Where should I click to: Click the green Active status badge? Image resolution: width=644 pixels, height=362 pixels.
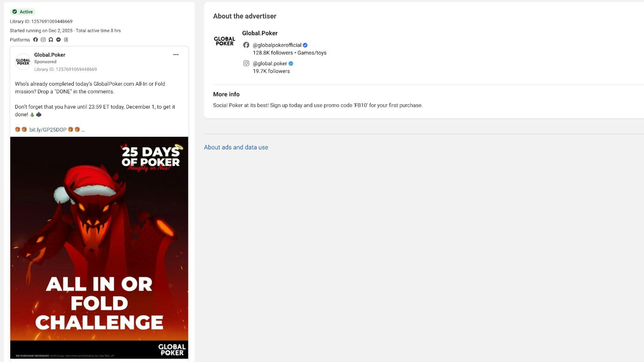coord(23,12)
